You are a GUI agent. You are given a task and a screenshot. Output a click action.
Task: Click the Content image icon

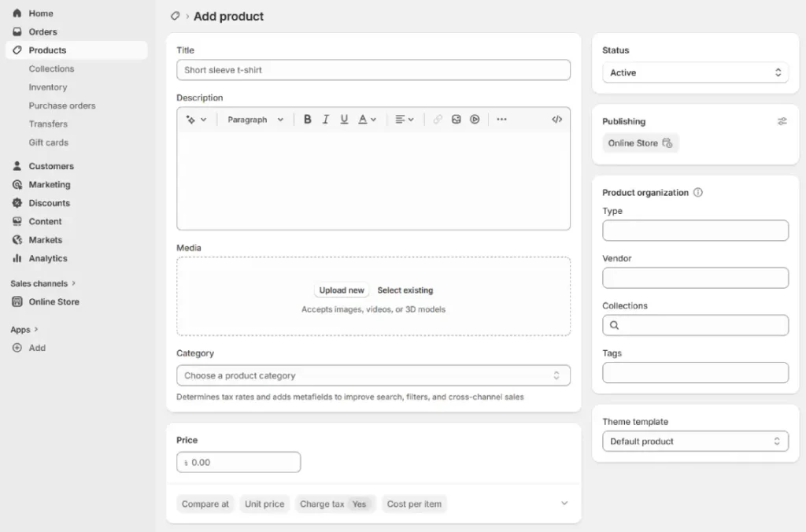click(x=17, y=222)
